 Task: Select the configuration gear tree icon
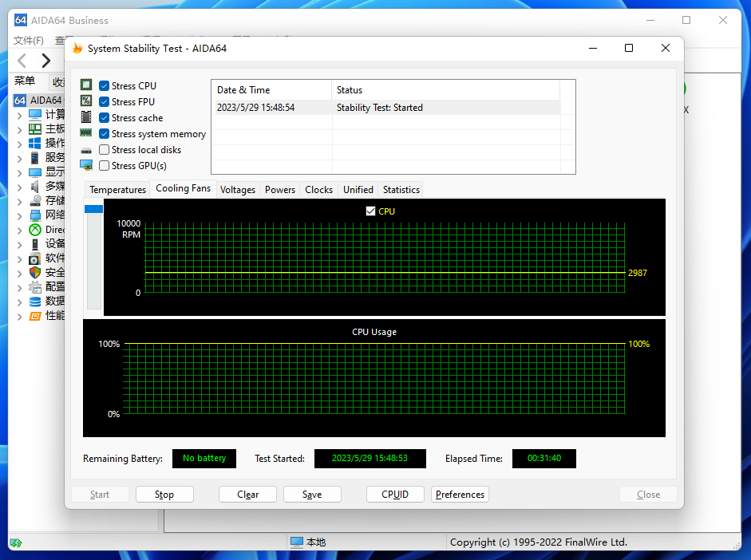[x=35, y=286]
